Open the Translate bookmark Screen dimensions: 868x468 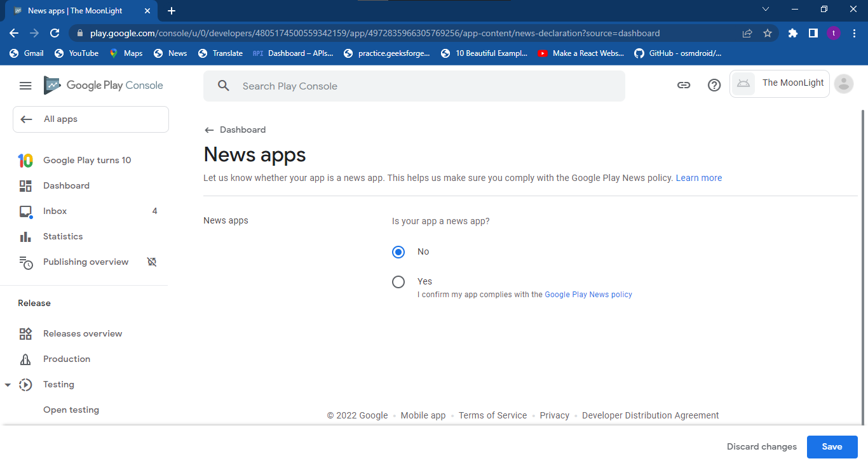tap(220, 53)
